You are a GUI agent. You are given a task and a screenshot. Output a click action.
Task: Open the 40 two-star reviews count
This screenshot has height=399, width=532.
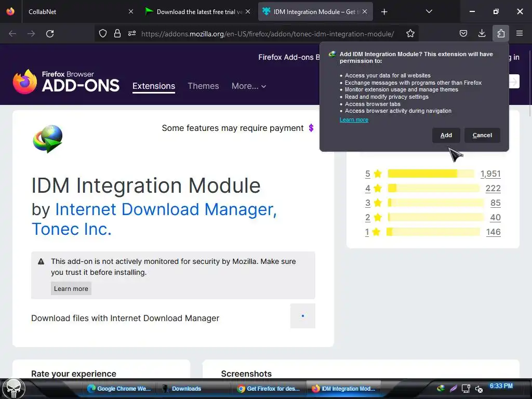point(495,218)
